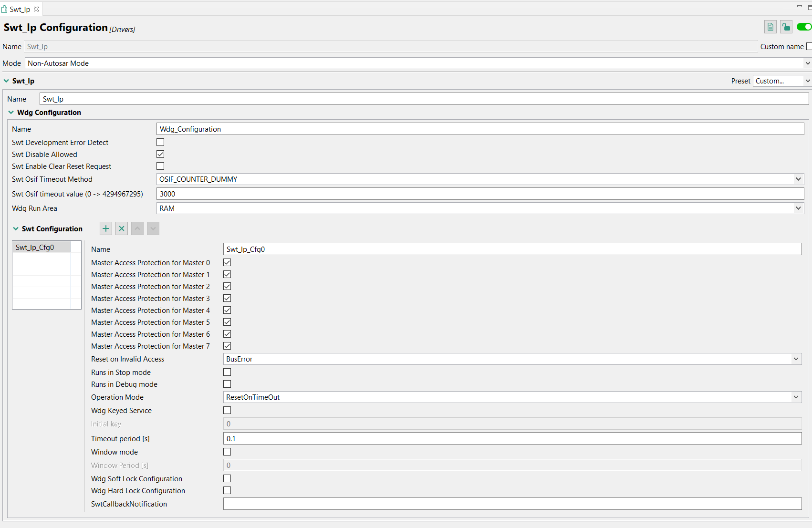812x528 pixels.
Task: Open the configuration document report icon
Action: (x=770, y=27)
